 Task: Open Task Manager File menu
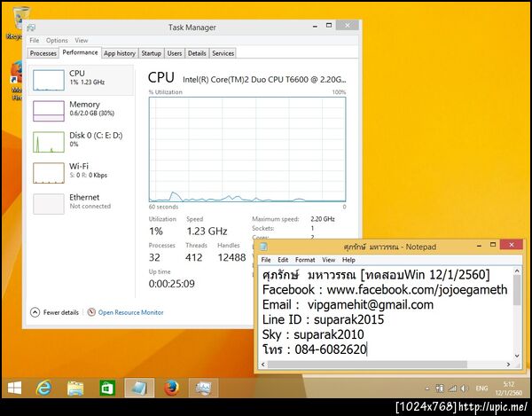click(x=35, y=41)
